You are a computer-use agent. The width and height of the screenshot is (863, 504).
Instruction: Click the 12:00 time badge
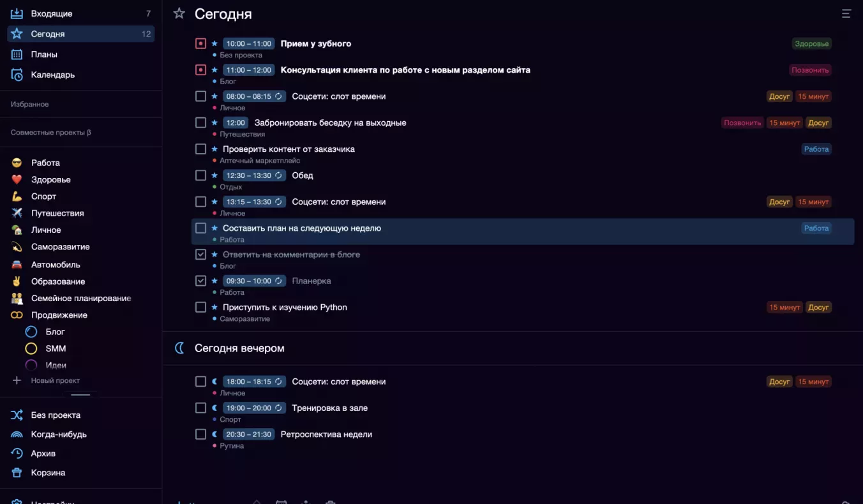(236, 122)
